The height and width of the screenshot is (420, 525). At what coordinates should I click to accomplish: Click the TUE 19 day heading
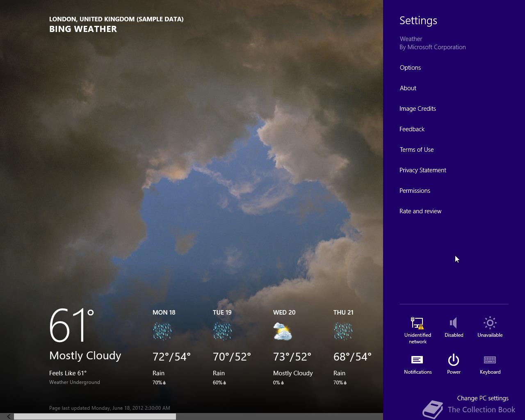(x=222, y=313)
